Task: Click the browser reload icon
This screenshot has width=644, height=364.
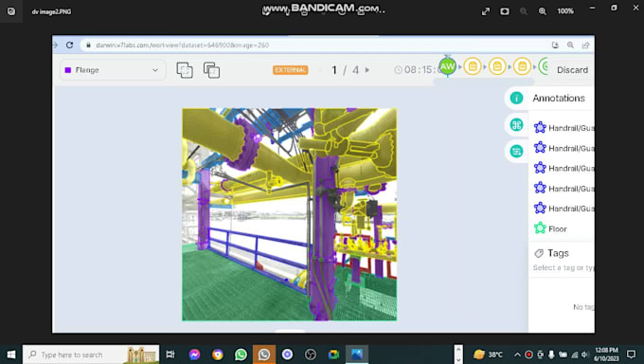Action: (x=69, y=45)
